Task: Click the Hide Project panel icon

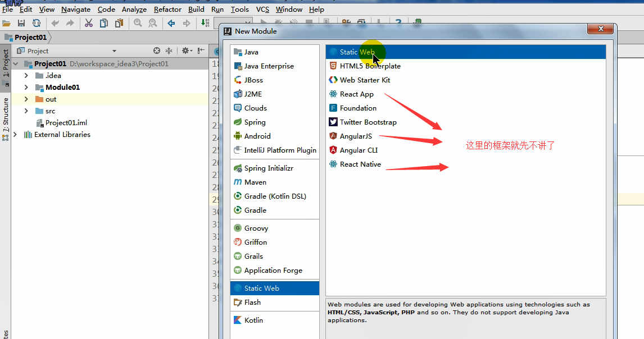Action: (201, 51)
